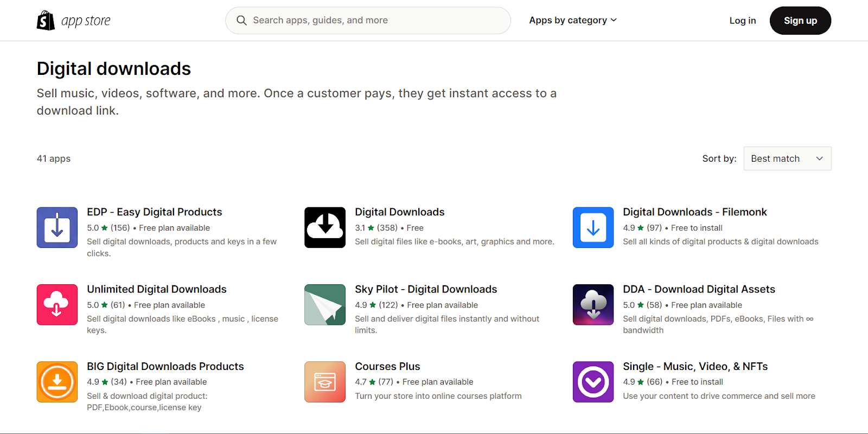This screenshot has height=434, width=868.
Task: Open Single - Music, Video, & NFTs title
Action: pos(695,366)
